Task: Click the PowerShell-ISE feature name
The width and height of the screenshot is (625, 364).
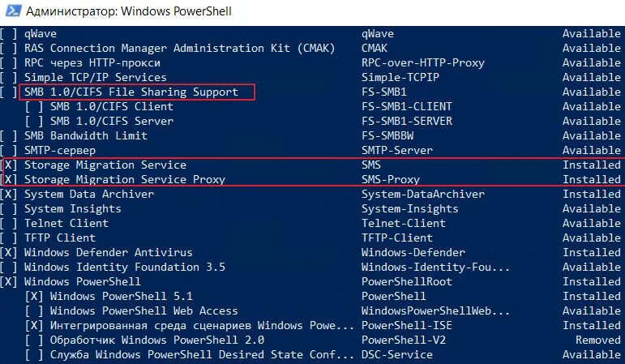Action: click(407, 326)
